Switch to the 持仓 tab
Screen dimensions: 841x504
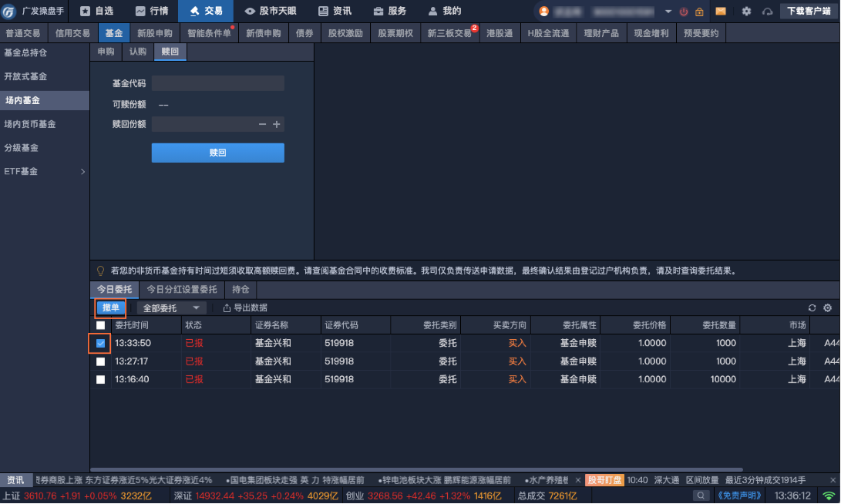click(x=241, y=290)
